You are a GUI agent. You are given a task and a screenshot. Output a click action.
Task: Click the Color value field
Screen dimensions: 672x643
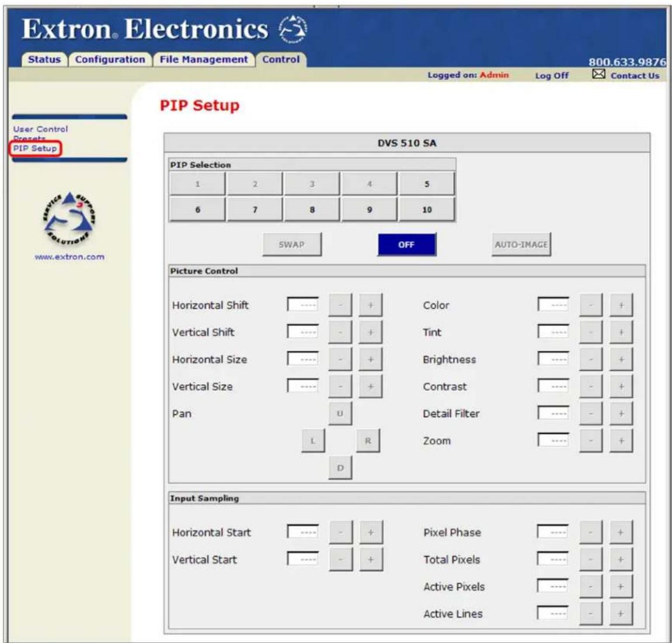click(x=553, y=304)
